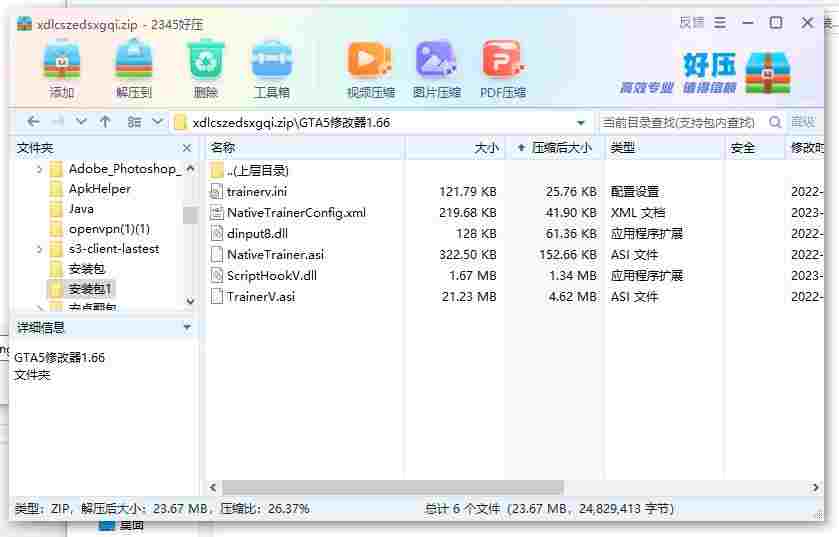Launch 图片压缩 image compression tool
This screenshot has width=839, height=537.
(x=436, y=70)
